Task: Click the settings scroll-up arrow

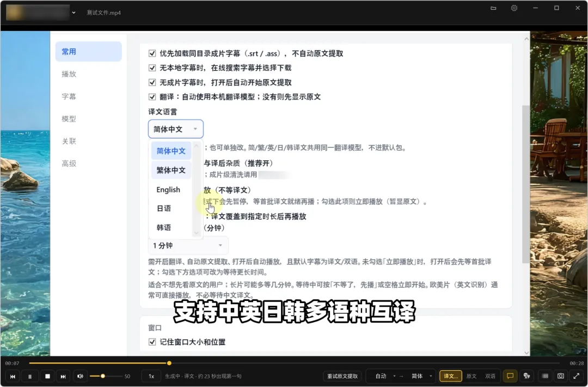Action: pos(526,39)
